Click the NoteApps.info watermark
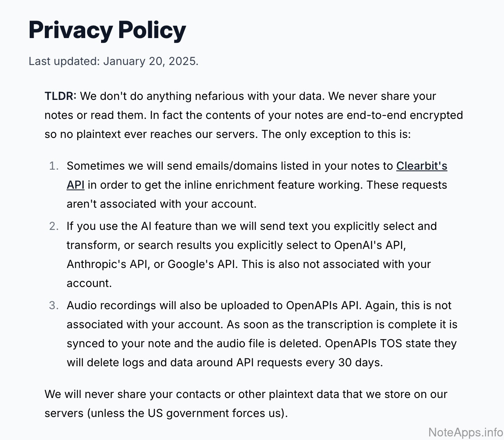Viewport: 504px width, 440px height. (x=466, y=432)
